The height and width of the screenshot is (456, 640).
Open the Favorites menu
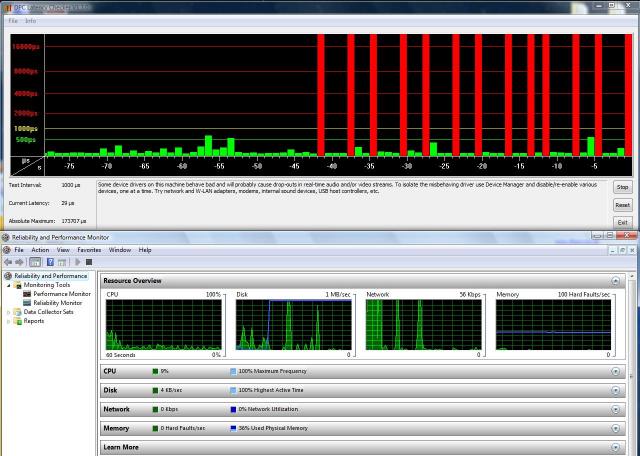tap(89, 250)
